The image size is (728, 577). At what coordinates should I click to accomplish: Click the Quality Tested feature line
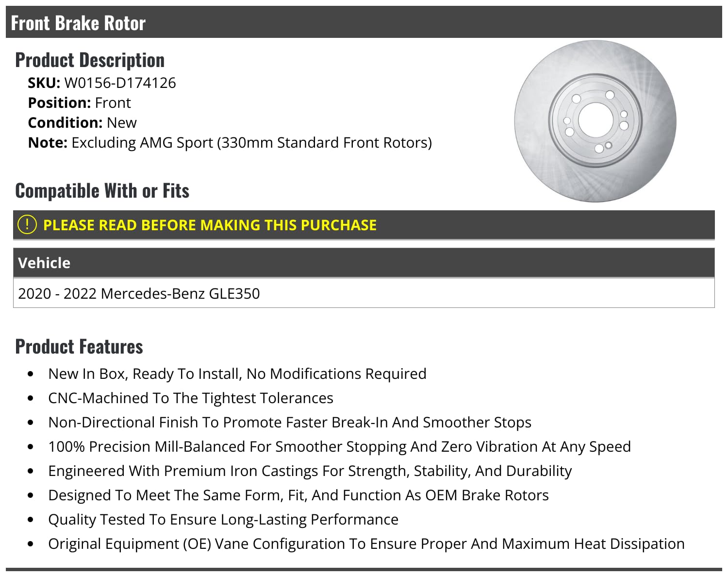pos(223,520)
